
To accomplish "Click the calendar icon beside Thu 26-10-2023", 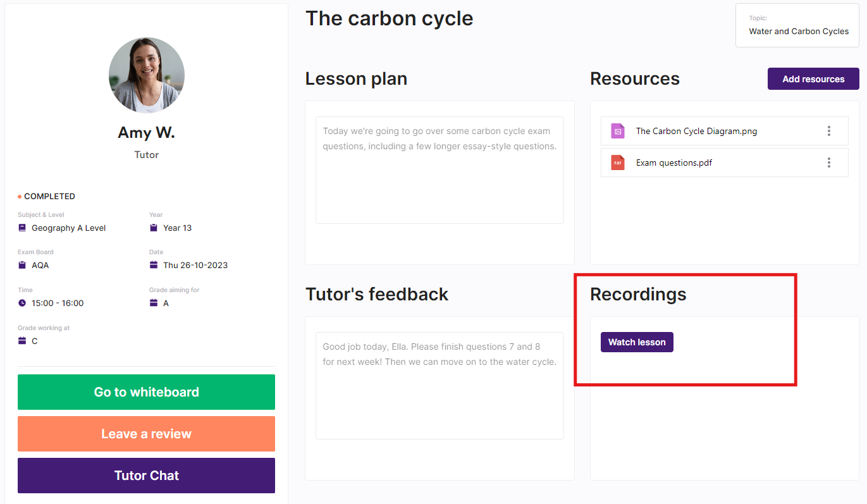I will point(154,265).
